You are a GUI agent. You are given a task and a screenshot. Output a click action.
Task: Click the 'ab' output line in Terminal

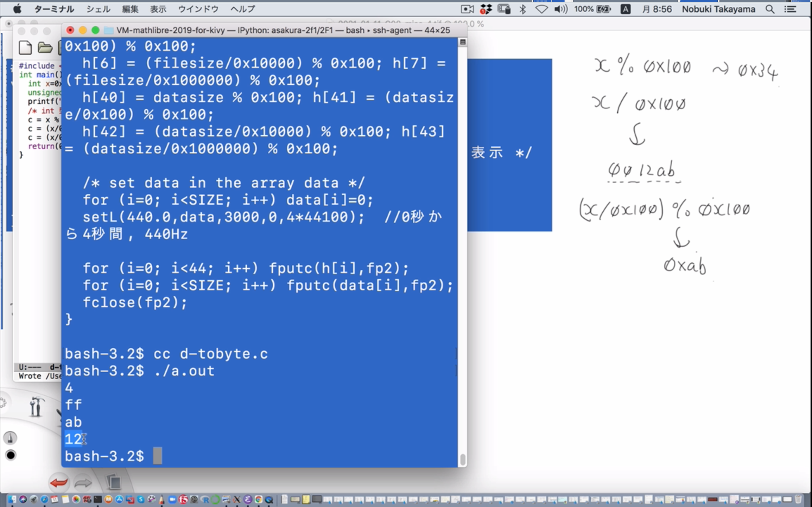click(73, 422)
